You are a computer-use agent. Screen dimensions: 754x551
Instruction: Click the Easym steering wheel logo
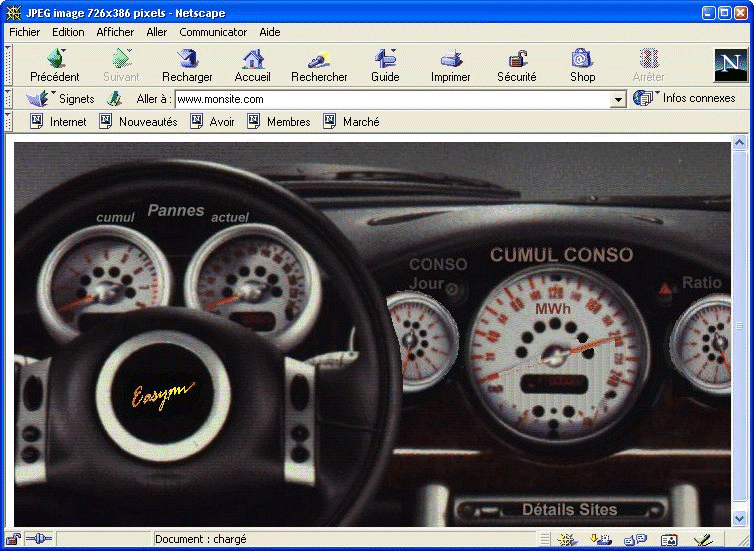[163, 395]
